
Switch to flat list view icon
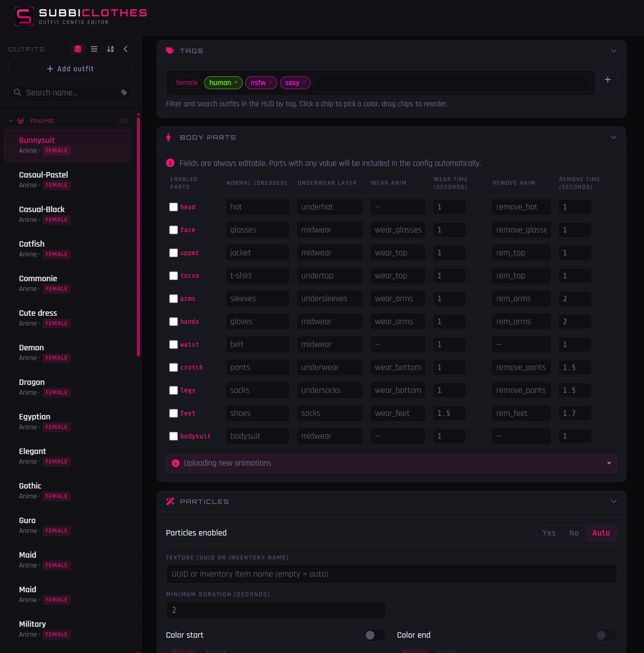click(x=94, y=49)
